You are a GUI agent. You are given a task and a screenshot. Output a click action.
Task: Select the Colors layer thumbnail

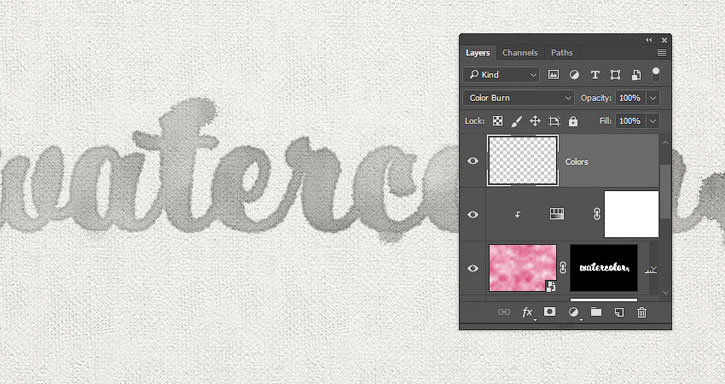pyautogui.click(x=523, y=161)
